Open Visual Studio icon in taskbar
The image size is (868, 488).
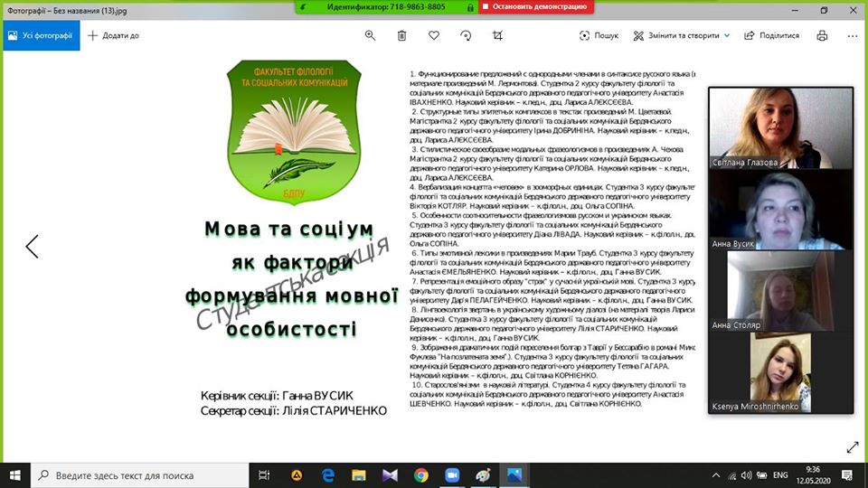click(390, 475)
